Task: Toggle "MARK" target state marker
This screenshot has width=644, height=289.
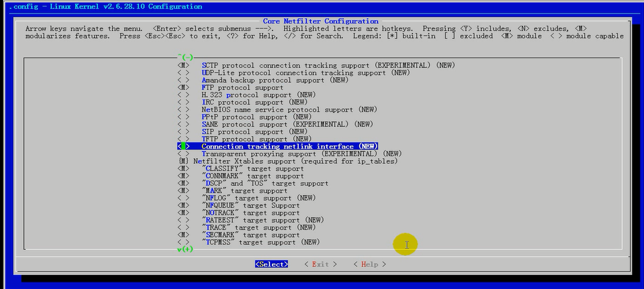Action: (x=183, y=191)
